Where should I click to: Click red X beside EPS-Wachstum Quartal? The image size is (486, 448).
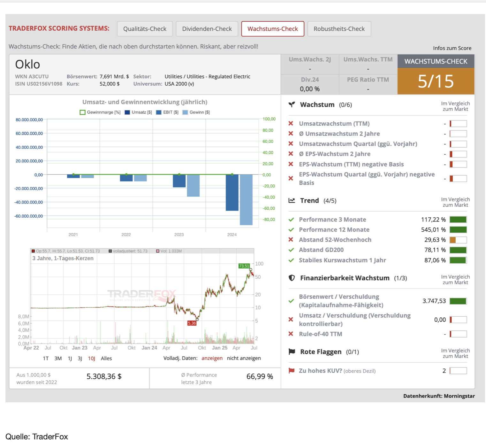(x=291, y=178)
